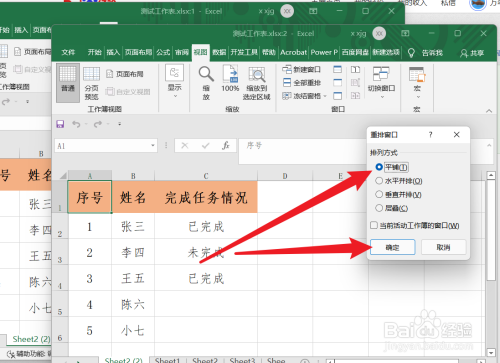This screenshot has width=500, height=363.
Task: Click vertical scrollbar down arrow
Action: pos(490,352)
